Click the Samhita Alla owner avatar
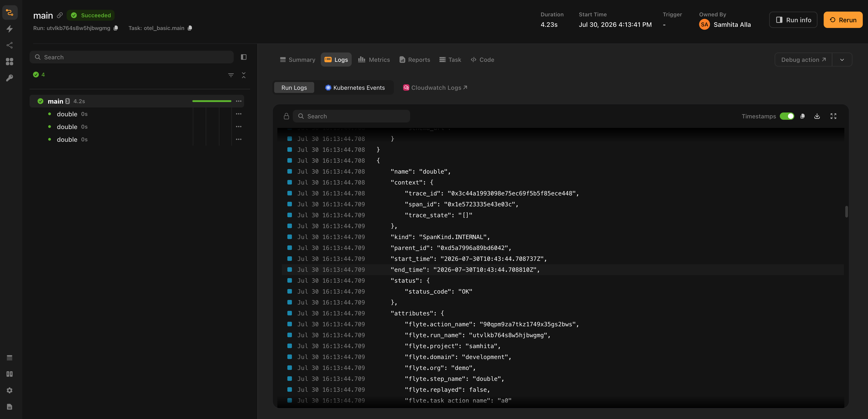 (704, 25)
